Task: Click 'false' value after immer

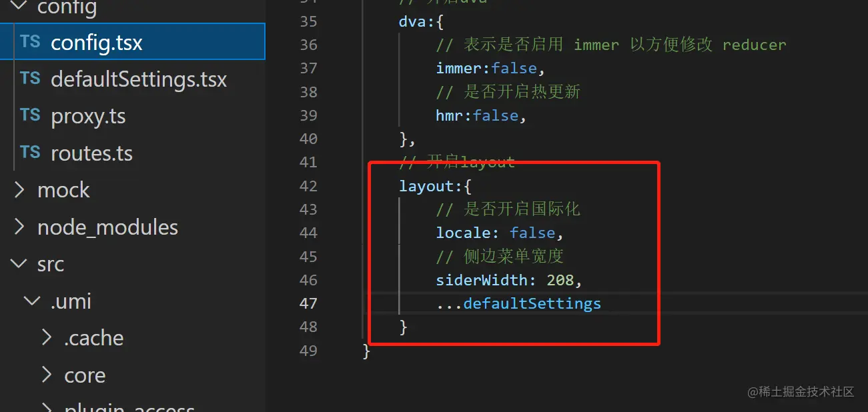Action: (514, 69)
